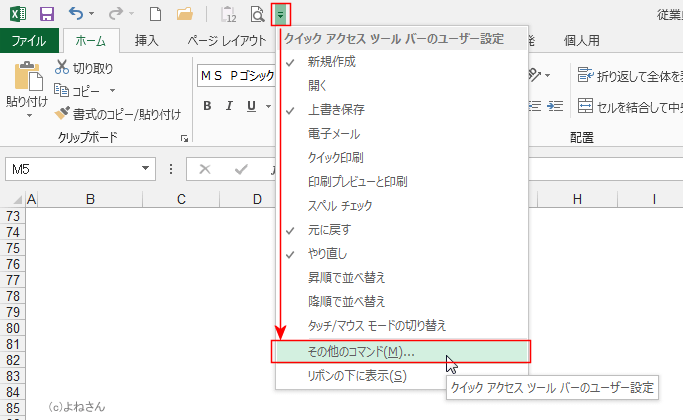Check 電子メール in the menu

click(x=402, y=134)
